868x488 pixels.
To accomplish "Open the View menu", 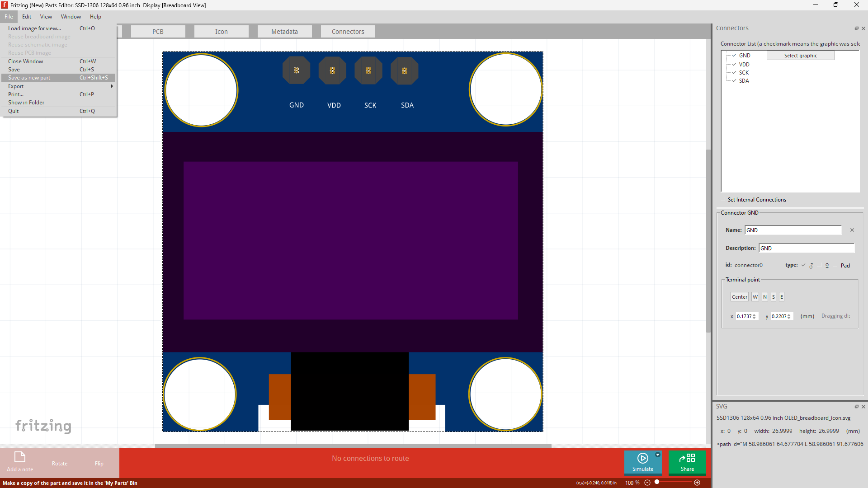I will coord(46,17).
